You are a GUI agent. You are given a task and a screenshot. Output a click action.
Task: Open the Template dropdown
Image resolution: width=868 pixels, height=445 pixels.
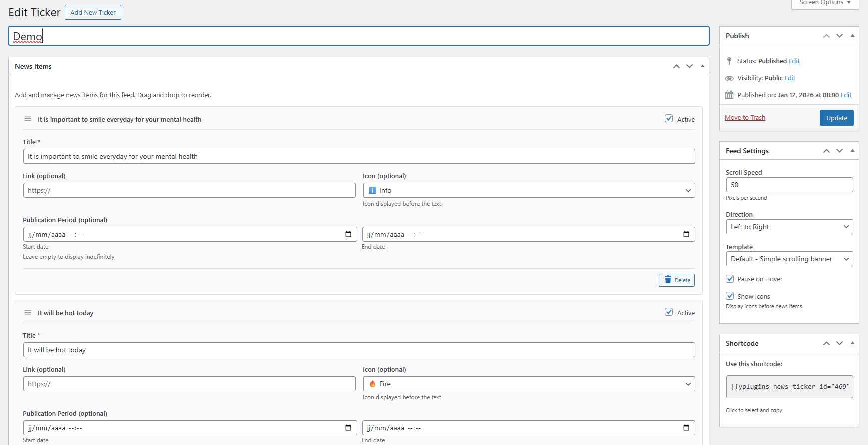click(x=789, y=259)
